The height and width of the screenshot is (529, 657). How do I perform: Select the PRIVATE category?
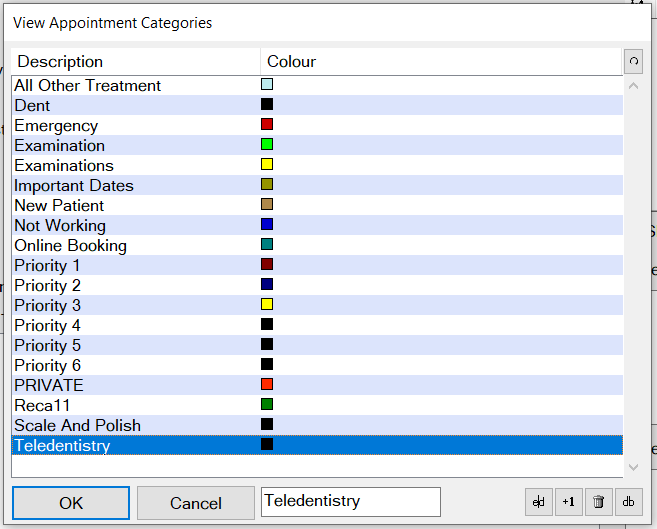coord(317,385)
